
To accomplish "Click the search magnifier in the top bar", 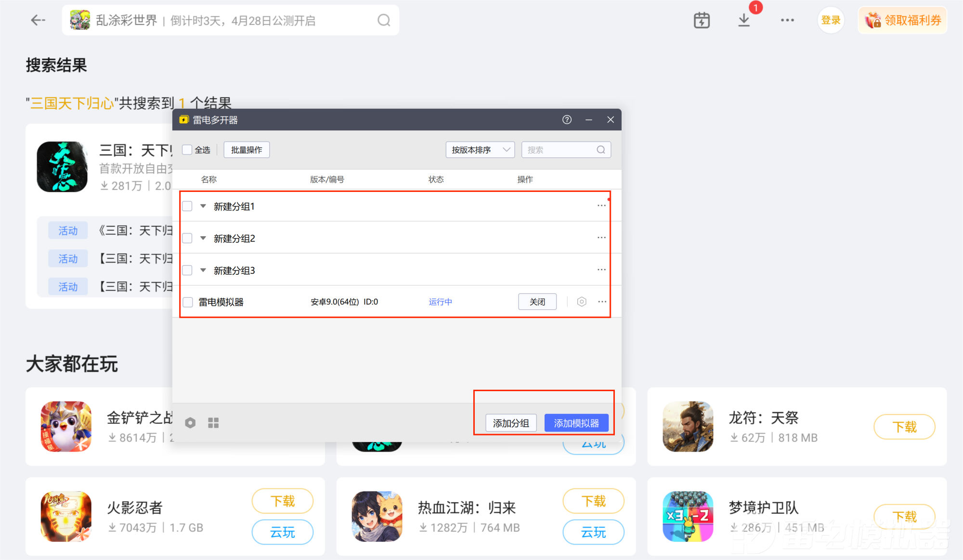I will [x=384, y=20].
